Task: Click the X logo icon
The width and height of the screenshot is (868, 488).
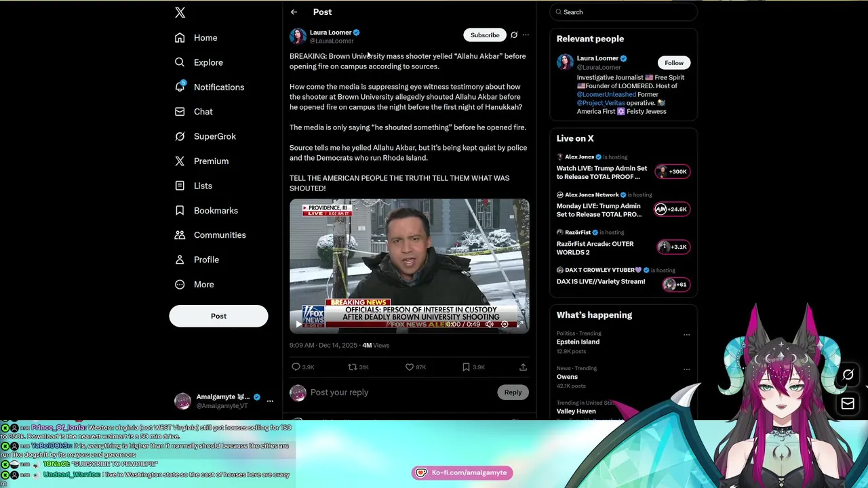Action: [x=180, y=12]
